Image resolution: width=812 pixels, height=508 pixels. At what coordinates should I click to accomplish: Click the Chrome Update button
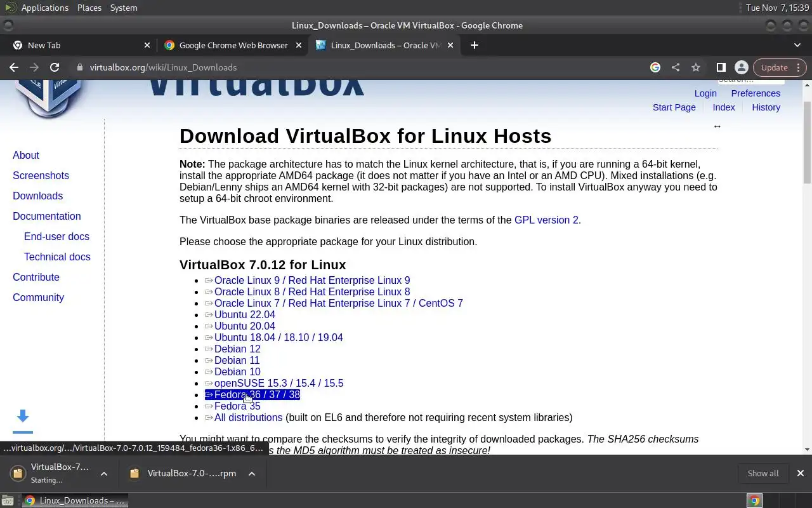click(x=780, y=67)
